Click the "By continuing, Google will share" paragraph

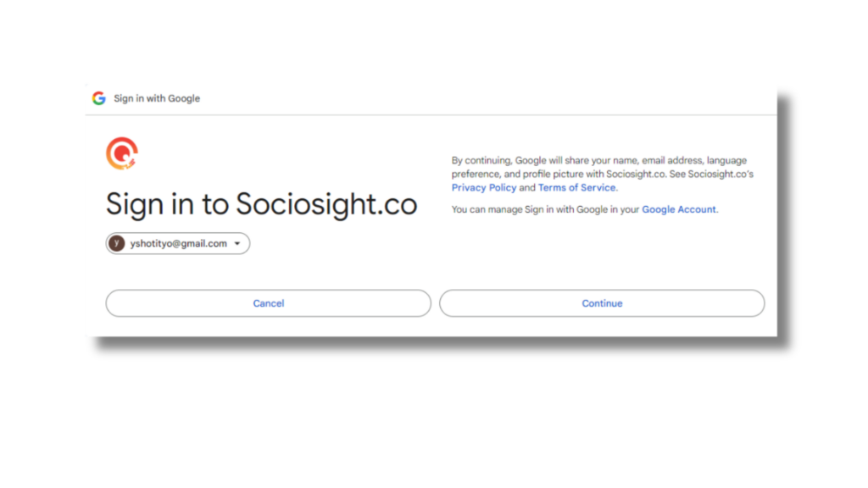[x=603, y=174]
